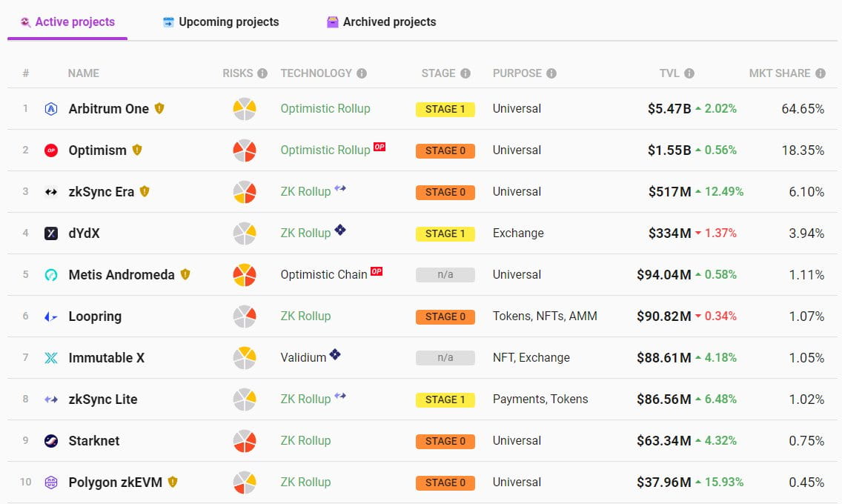Click the n/a stage badge for Immutable X
The image size is (842, 504).
(445, 357)
